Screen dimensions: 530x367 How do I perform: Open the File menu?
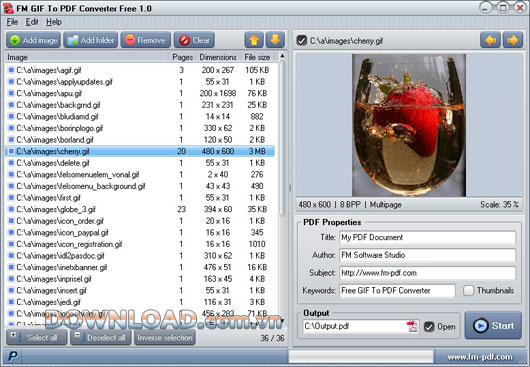coord(12,22)
